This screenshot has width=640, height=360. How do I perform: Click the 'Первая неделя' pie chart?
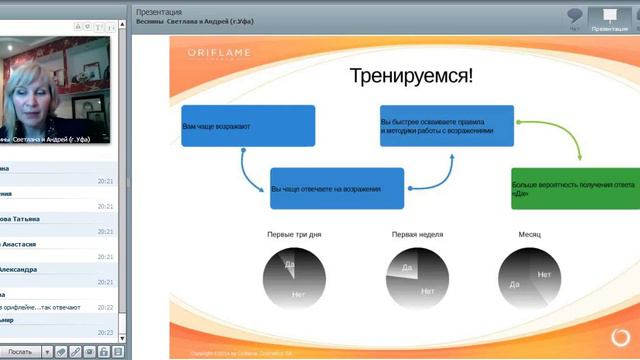[417, 278]
